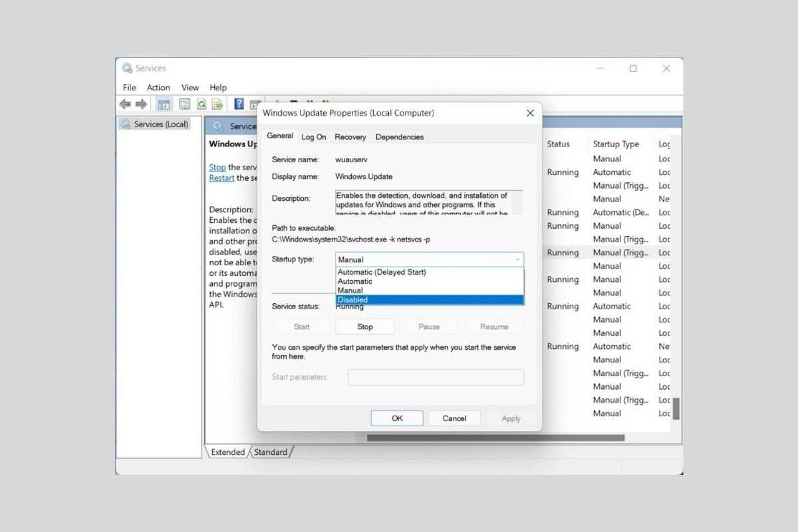Click the Restart the service link

point(221,178)
